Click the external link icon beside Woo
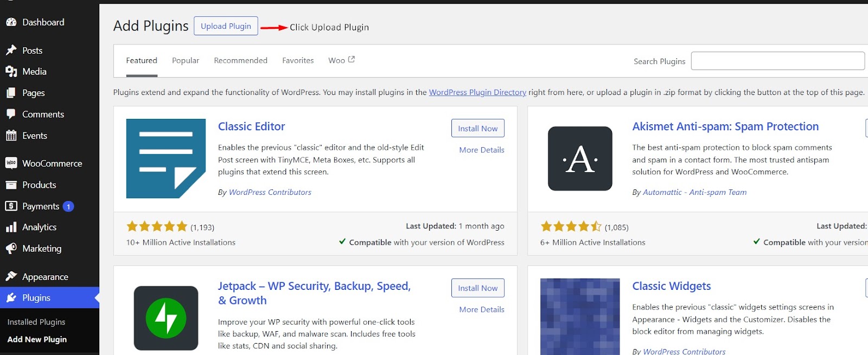The height and width of the screenshot is (355, 868). tap(352, 60)
